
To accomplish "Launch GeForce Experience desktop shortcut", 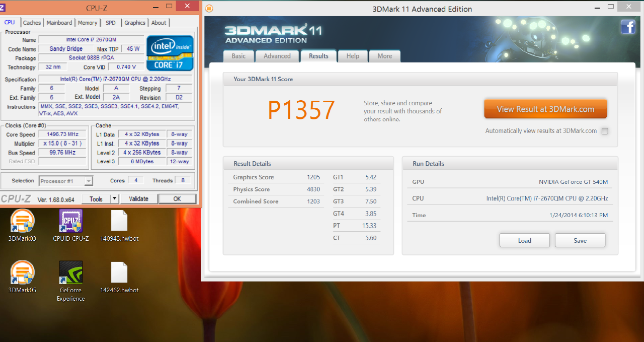I will pyautogui.click(x=70, y=281).
